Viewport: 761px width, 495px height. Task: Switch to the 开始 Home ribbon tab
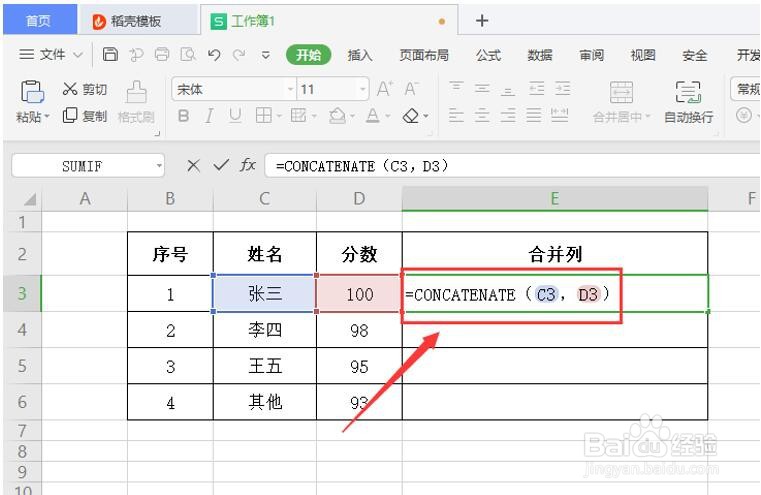pyautogui.click(x=309, y=55)
